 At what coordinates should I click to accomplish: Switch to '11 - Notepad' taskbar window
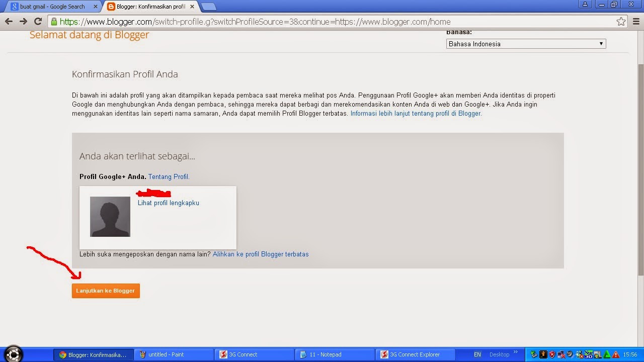pos(335,354)
